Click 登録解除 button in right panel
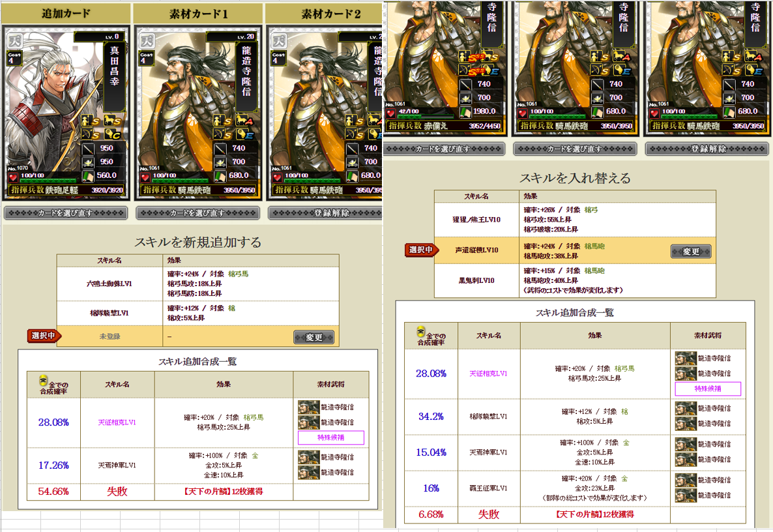Viewport: 773px width, 532px height. click(707, 149)
